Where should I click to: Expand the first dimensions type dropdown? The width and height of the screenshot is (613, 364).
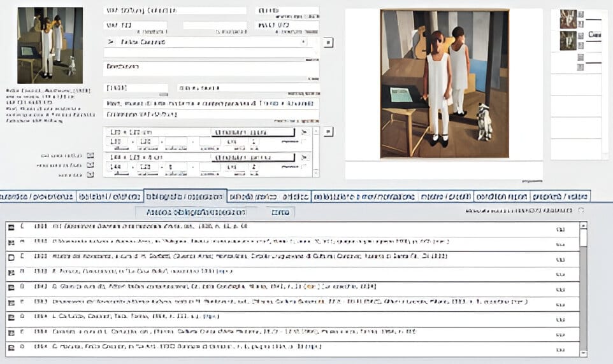(254, 132)
